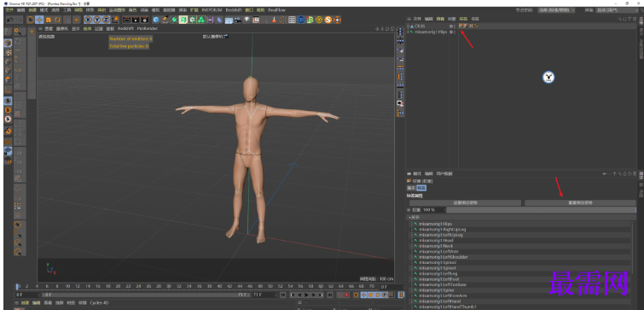
Task: Select mixamorig:LeftShoulder in joints list
Action: (444, 257)
